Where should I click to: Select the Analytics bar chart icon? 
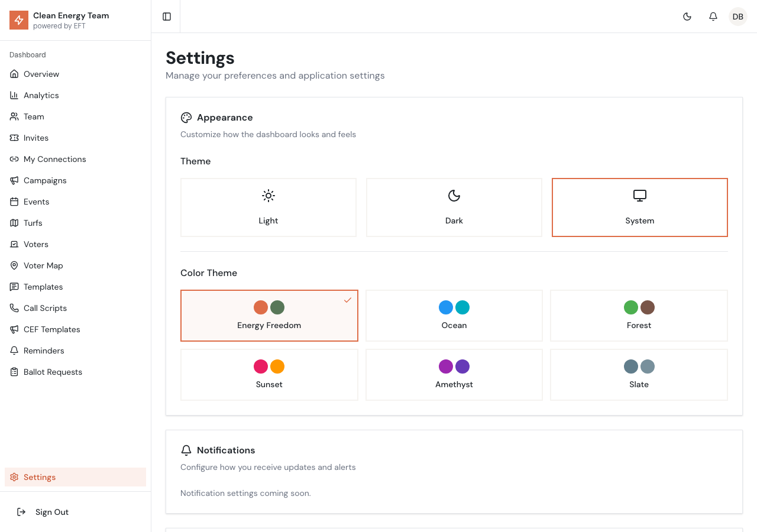pyautogui.click(x=14, y=95)
